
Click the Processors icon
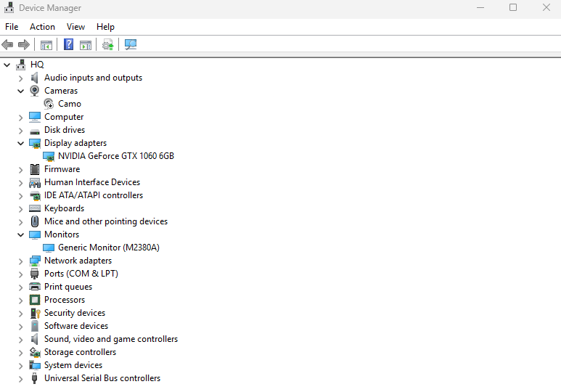pyautogui.click(x=35, y=300)
